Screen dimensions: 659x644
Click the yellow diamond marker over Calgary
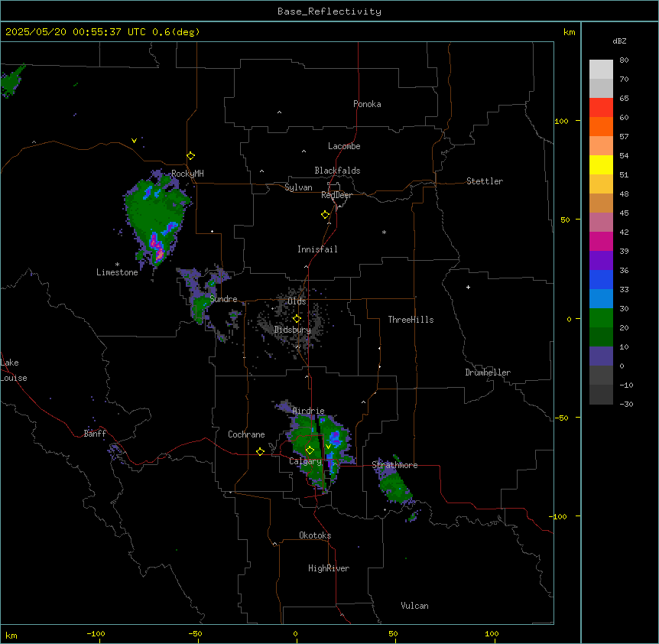[310, 450]
